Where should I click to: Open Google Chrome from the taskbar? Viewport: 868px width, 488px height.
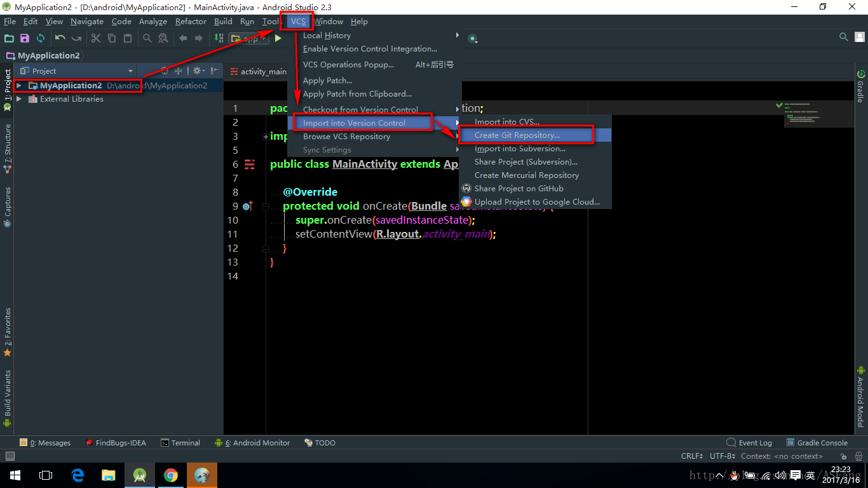coord(170,475)
